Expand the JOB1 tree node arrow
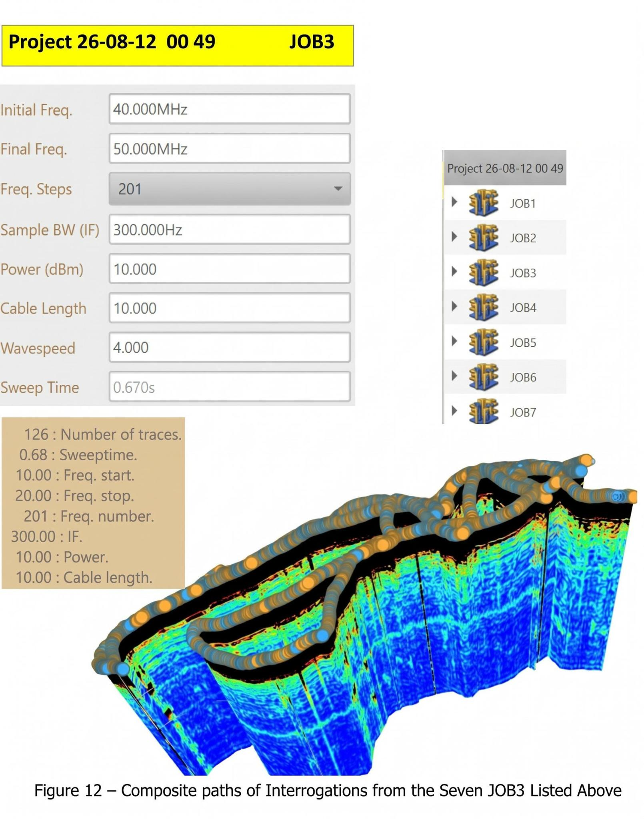This screenshot has width=644, height=819. click(454, 202)
